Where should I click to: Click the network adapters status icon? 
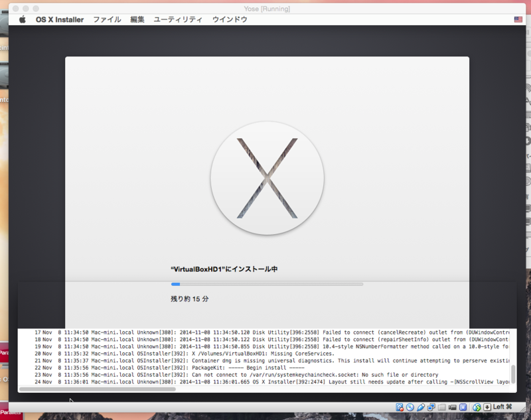[x=431, y=407]
